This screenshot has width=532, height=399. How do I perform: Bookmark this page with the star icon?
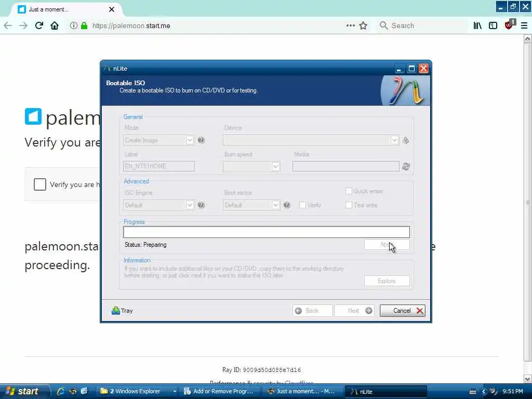(x=363, y=25)
